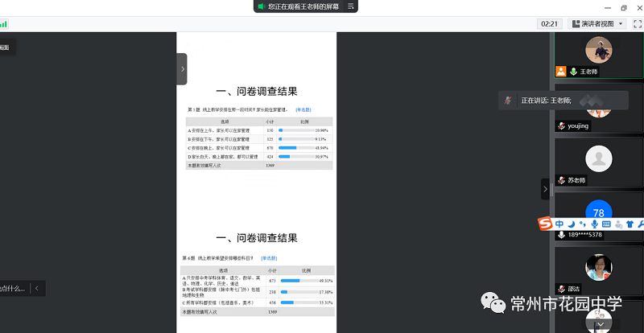Click the count cell '424' in question 5
Viewport: 644px width, 333px height.
pyautogui.click(x=270, y=156)
